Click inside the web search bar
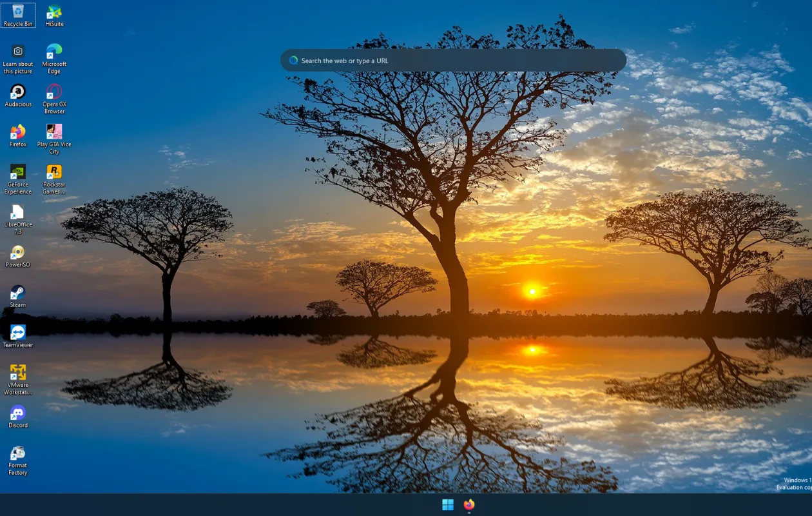Viewport: 812px width, 516px height. 451,59
